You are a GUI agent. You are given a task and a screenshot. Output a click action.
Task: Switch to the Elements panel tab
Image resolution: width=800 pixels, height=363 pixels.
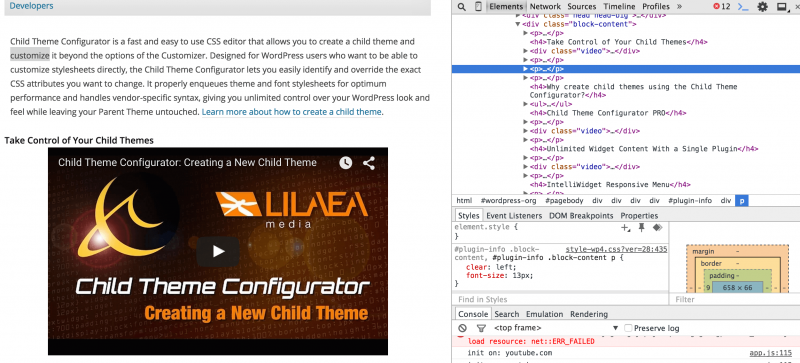(506, 7)
